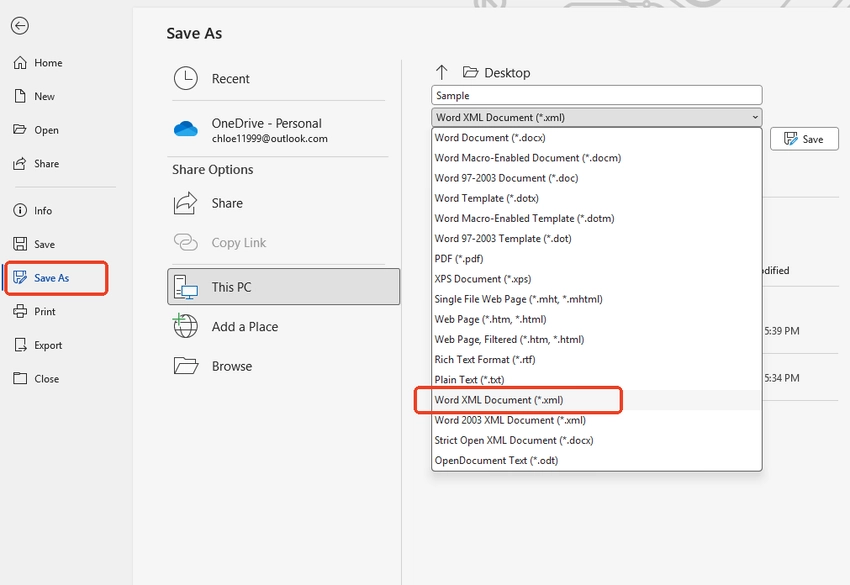Click the Open folder icon in sidebar
The image size is (850, 585).
point(20,130)
